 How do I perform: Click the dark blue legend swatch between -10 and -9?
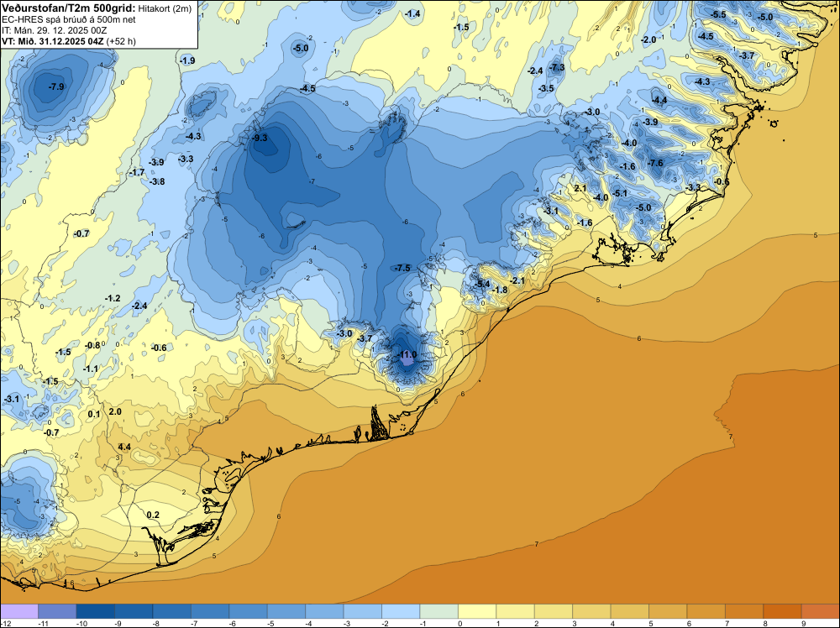point(96,611)
